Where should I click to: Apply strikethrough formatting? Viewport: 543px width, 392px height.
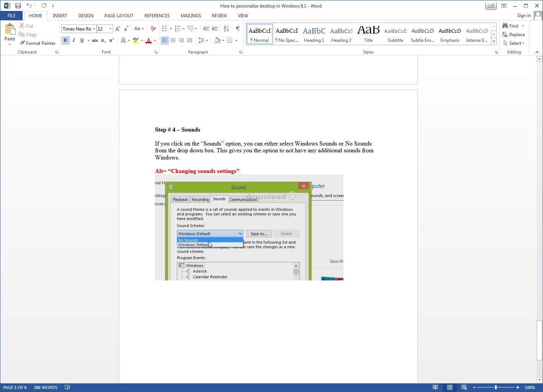(95, 40)
